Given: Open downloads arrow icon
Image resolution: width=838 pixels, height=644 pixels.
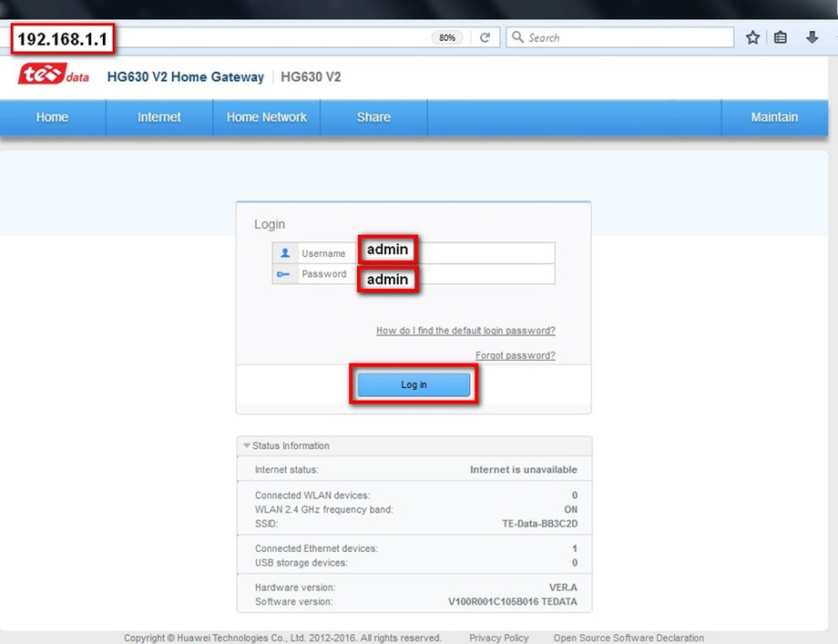Looking at the screenshot, I should 812,36.
